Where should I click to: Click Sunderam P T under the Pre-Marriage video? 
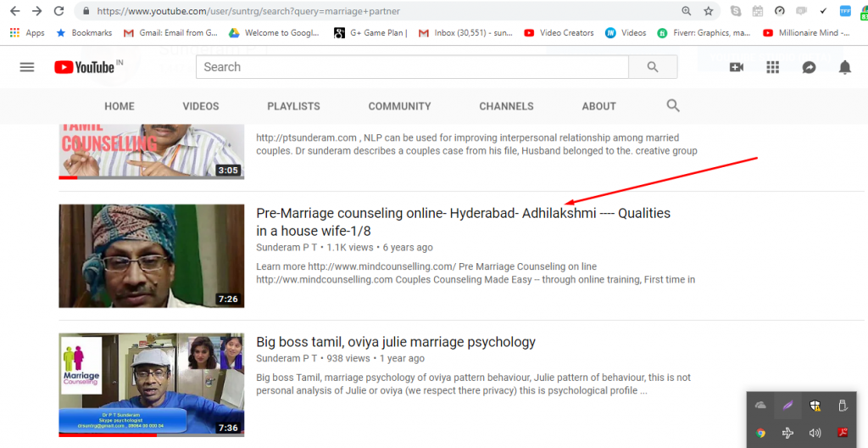pyautogui.click(x=287, y=247)
